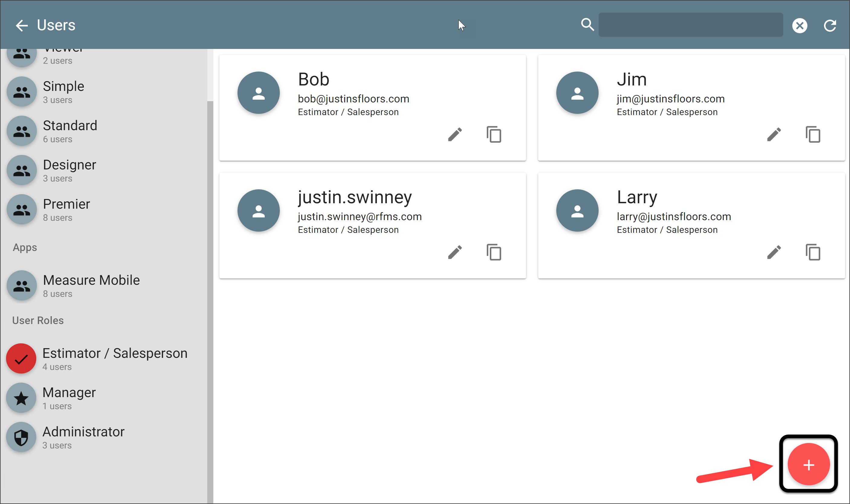Select the Designer user group
Screen dimensions: 850x504
point(22,170)
